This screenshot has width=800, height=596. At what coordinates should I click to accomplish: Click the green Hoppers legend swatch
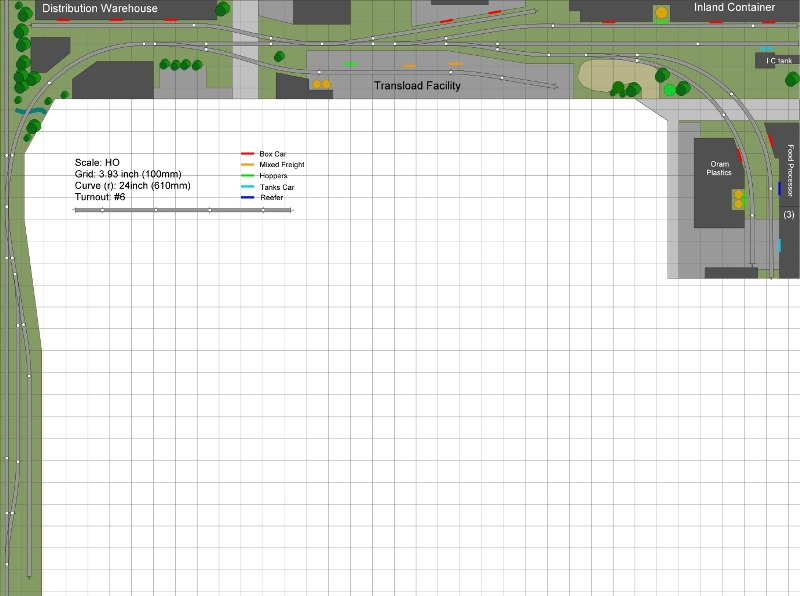coord(247,175)
